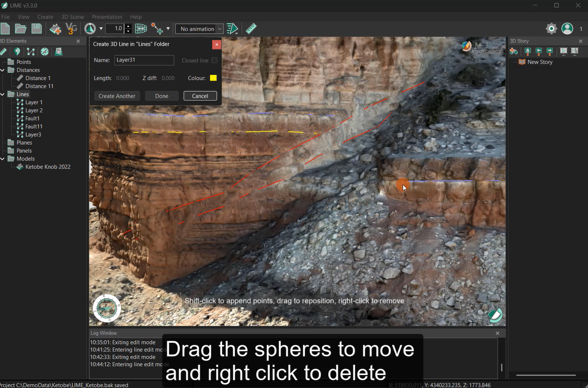588x388 pixels.
Task: Open the No animation dropdown
Action: pyautogui.click(x=199, y=29)
